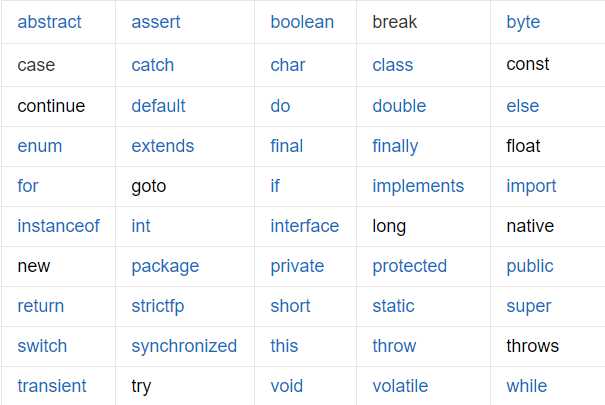Open the synchronized keyword link
This screenshot has width=605, height=405.
(x=184, y=347)
